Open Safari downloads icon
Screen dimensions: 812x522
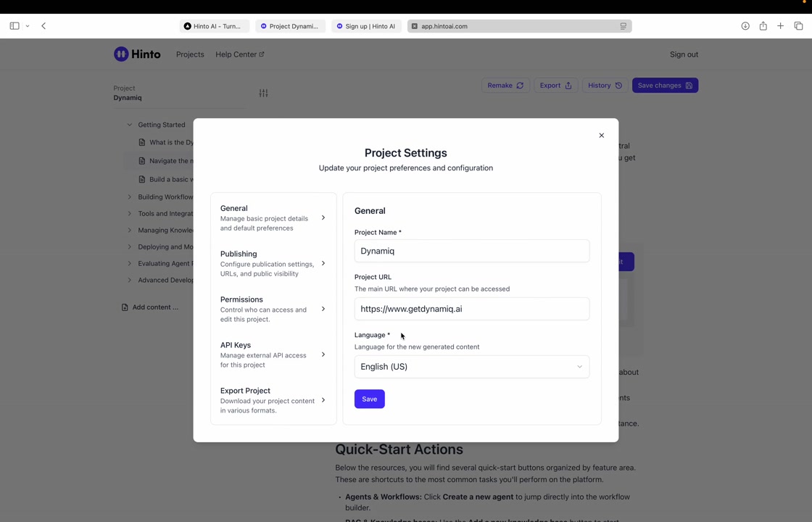(745, 26)
